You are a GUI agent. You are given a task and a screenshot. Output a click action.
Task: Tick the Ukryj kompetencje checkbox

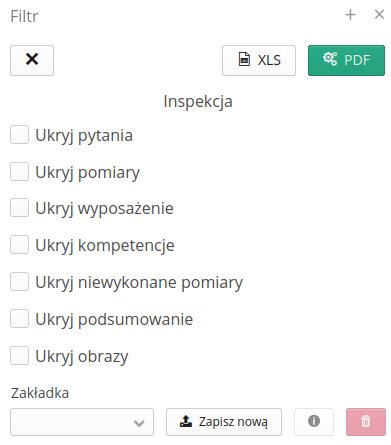point(19,245)
